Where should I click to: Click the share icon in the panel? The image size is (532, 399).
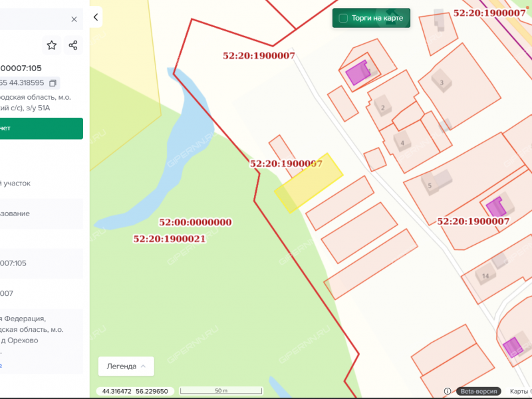[73, 45]
